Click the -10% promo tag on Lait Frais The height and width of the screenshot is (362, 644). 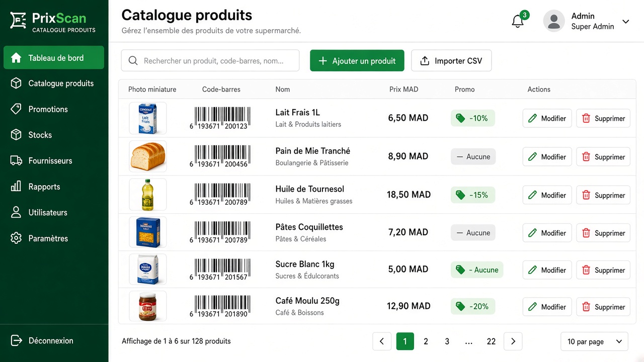pos(473,118)
